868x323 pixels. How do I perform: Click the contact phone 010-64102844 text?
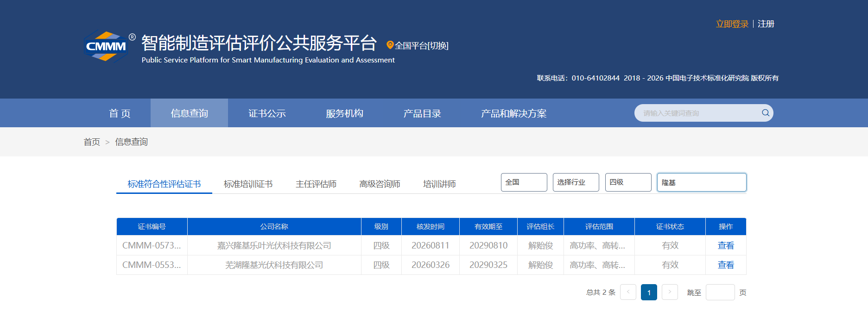point(596,78)
